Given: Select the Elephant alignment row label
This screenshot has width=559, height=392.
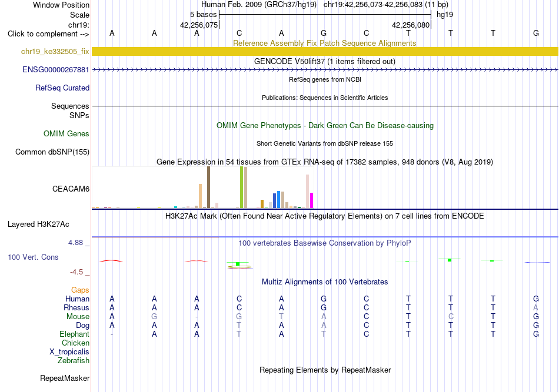Looking at the screenshot, I should (x=75, y=334).
